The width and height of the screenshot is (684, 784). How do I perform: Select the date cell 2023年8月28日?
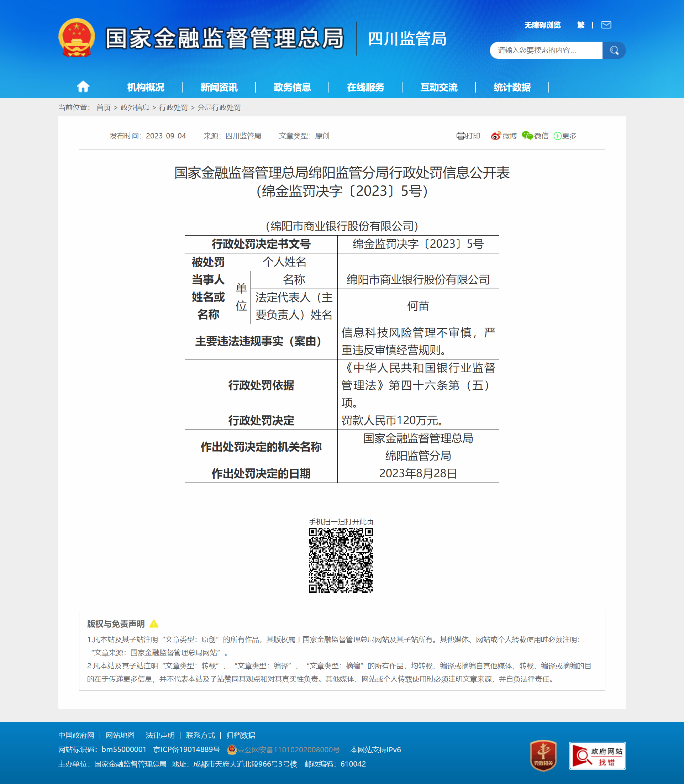pos(419,474)
